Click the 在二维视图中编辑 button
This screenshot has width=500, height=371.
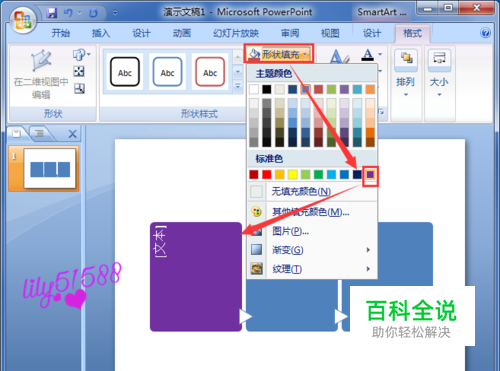coord(41,75)
